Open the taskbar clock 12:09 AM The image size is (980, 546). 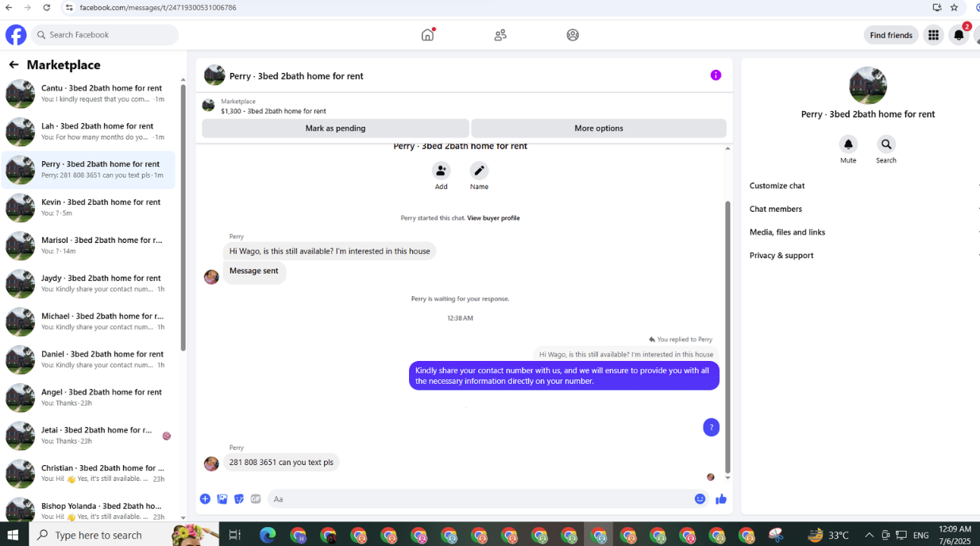[x=955, y=535]
